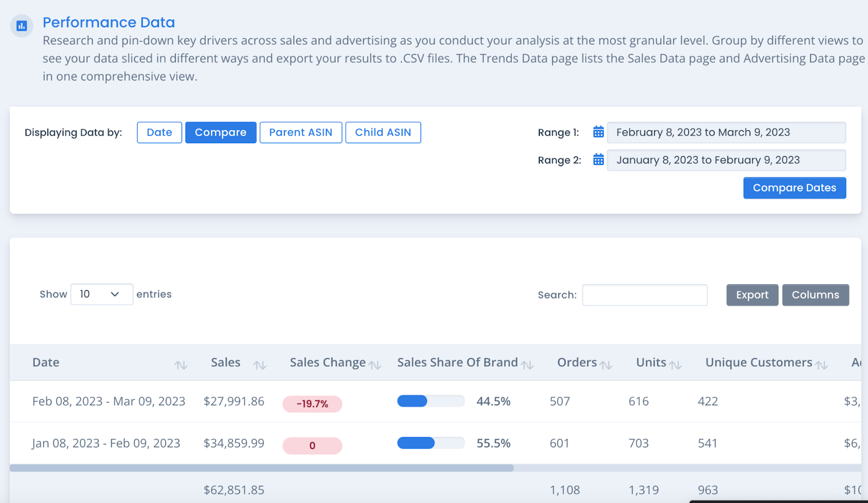The height and width of the screenshot is (503, 868).
Task: Sort table by Date column arrows
Action: tap(181, 365)
